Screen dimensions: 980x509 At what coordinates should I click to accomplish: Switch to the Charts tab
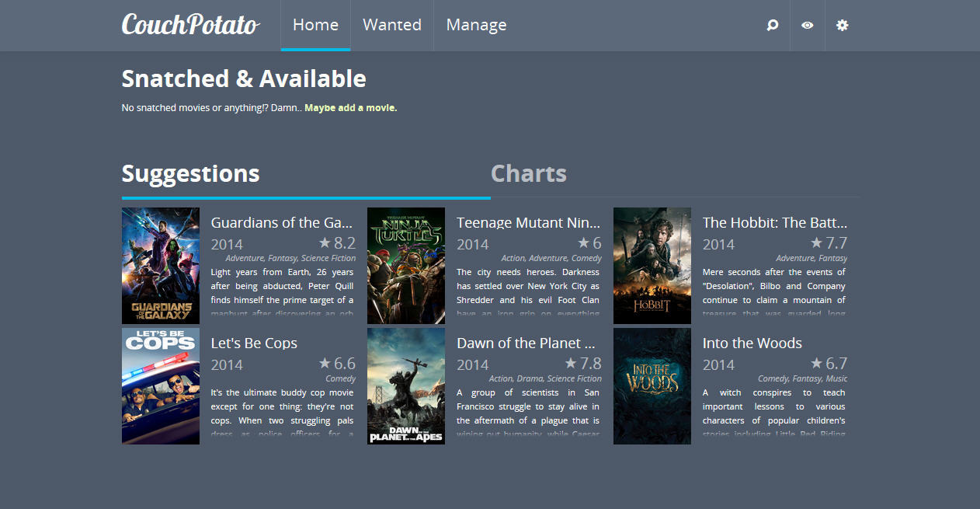click(529, 173)
